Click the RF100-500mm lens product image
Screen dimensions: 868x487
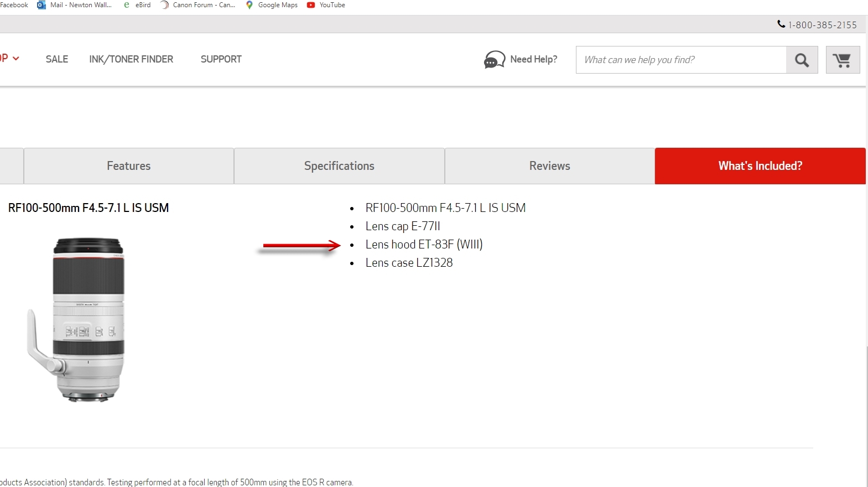tap(76, 319)
